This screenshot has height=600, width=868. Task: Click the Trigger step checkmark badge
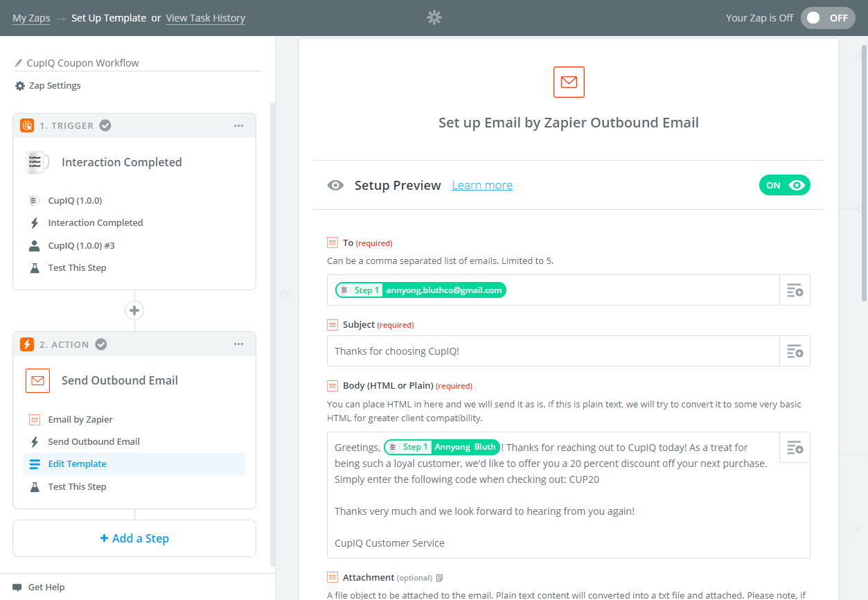click(105, 125)
